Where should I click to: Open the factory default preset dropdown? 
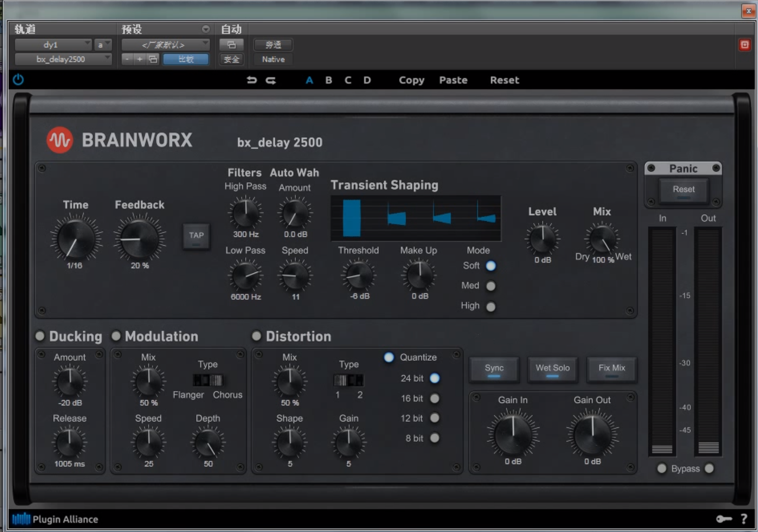click(165, 45)
